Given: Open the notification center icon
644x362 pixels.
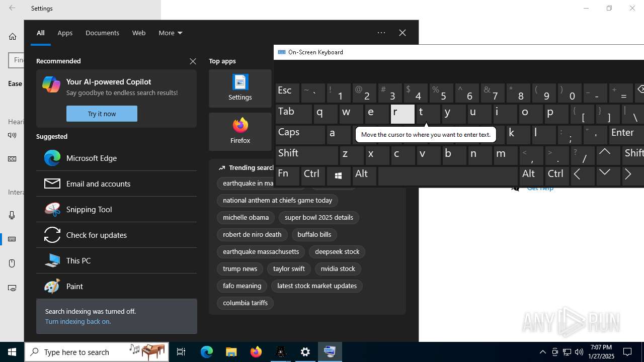Looking at the screenshot, I should (627, 352).
